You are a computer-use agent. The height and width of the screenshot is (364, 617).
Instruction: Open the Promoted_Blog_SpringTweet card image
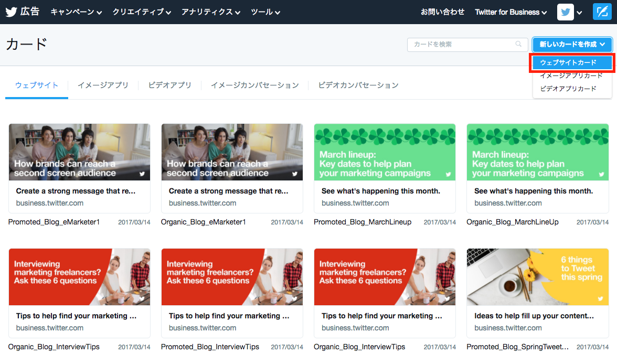coord(537,277)
